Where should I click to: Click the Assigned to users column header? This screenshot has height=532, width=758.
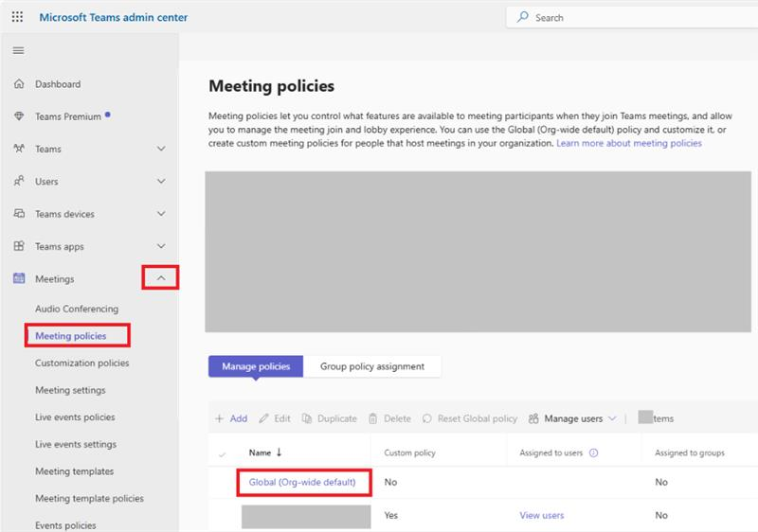(x=551, y=452)
